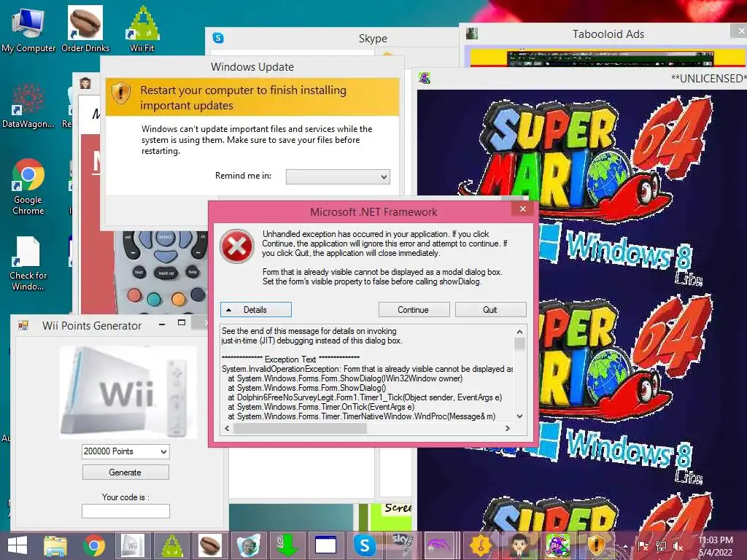Show hidden tray icons arrow

[626, 546]
